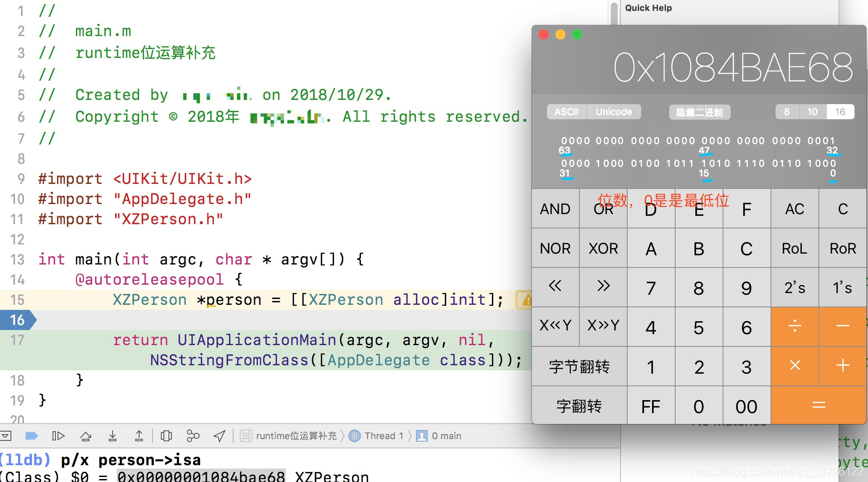Image resolution: width=868 pixels, height=482 pixels.
Task: Click the 00 double zero key
Action: tap(747, 405)
